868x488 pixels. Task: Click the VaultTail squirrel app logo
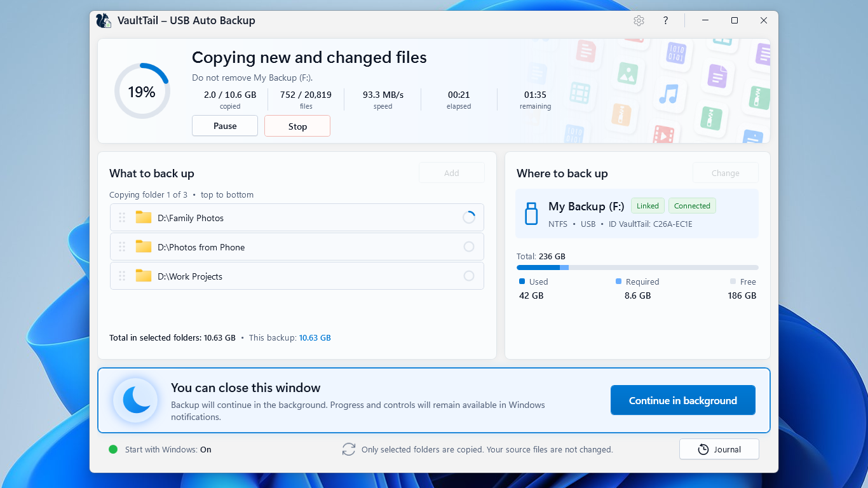tap(104, 20)
